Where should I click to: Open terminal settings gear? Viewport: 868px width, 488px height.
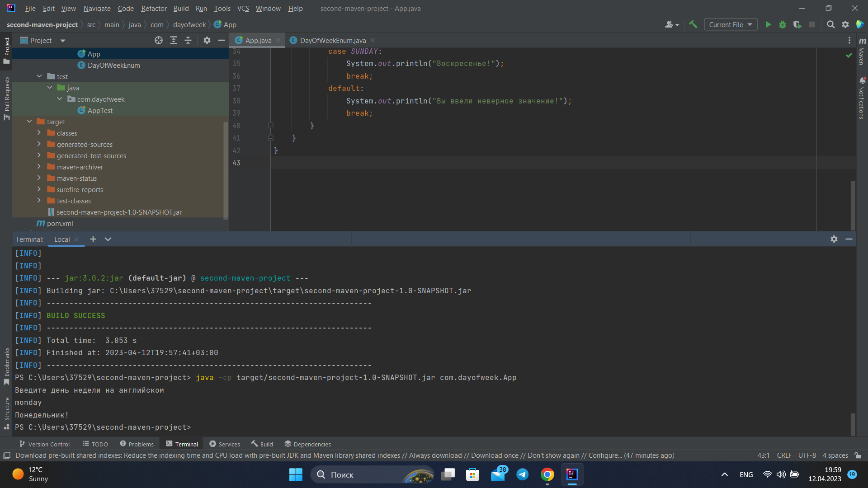coord(834,239)
